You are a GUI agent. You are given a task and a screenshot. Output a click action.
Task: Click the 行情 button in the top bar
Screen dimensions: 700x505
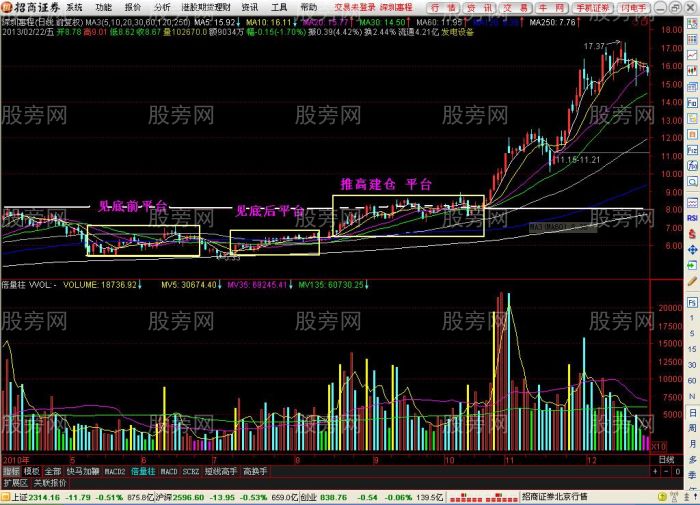tap(443, 8)
